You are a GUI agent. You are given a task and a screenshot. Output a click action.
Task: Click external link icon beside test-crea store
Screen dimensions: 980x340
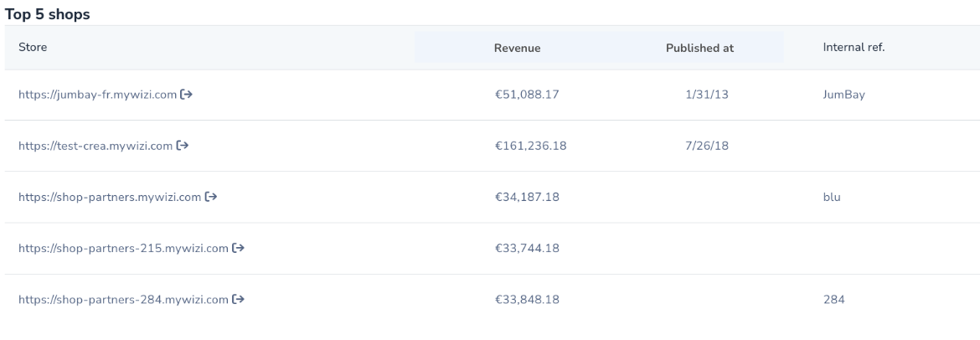tap(182, 146)
